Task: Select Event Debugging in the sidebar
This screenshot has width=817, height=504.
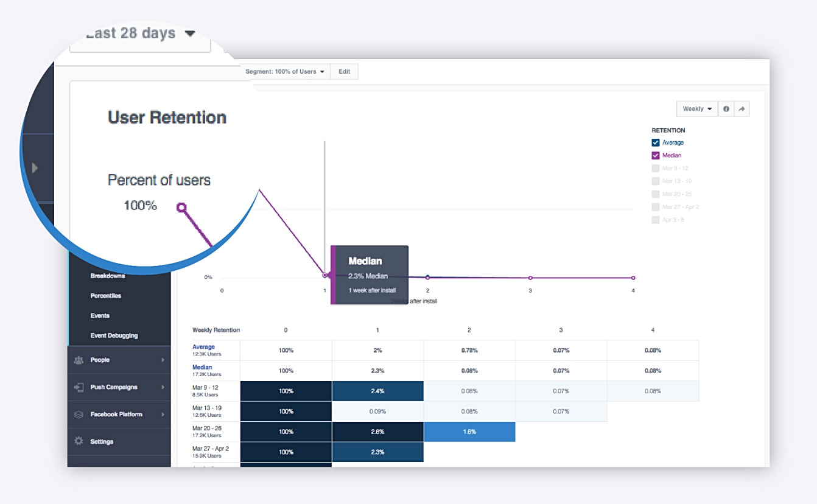Action: [114, 335]
